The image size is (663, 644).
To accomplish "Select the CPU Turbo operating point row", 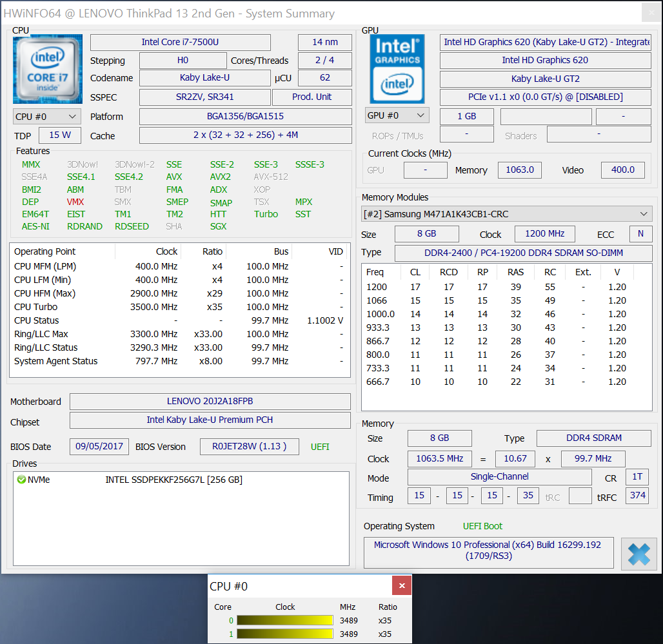I will [x=180, y=307].
